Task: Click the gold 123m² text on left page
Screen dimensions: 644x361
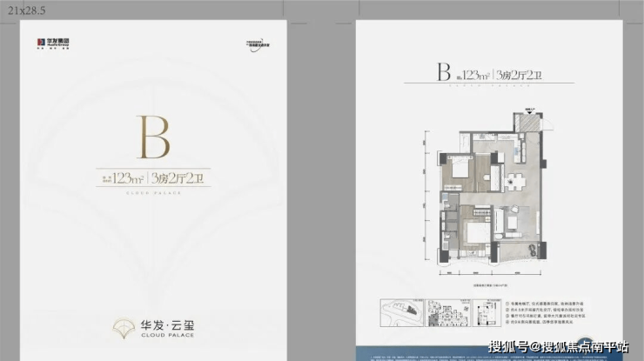Action: pyautogui.click(x=127, y=178)
